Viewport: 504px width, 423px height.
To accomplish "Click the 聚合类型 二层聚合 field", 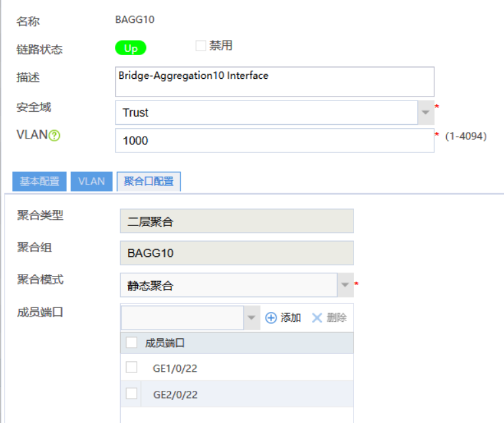I will coord(237,221).
